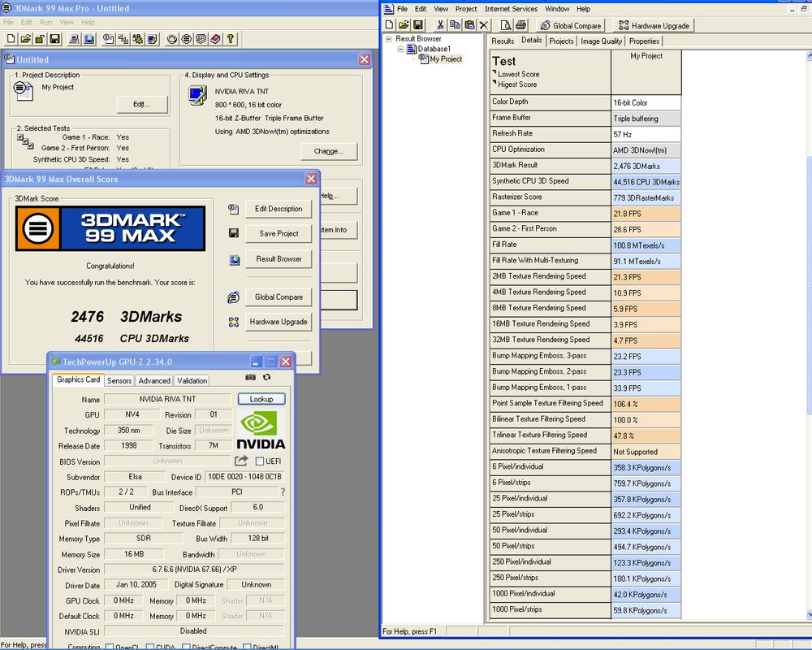
Task: Click the Copy icon in Result Browser toolbar
Action: coord(455,25)
